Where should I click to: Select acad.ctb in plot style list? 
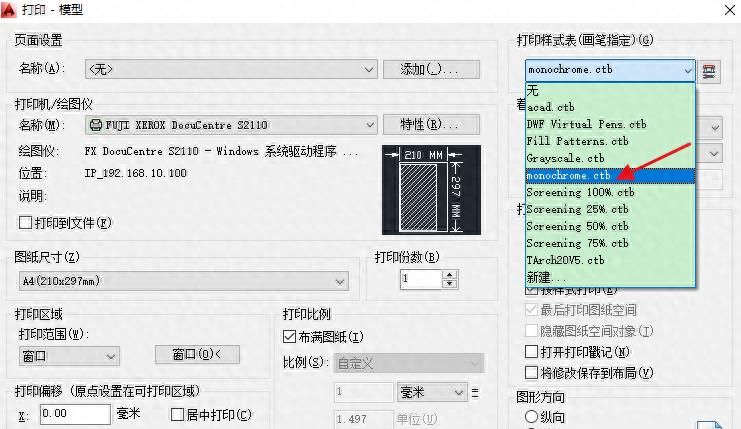point(610,107)
